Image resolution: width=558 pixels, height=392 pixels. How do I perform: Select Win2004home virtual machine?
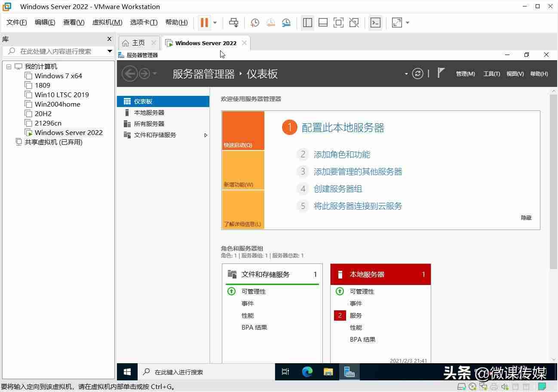[x=57, y=104]
